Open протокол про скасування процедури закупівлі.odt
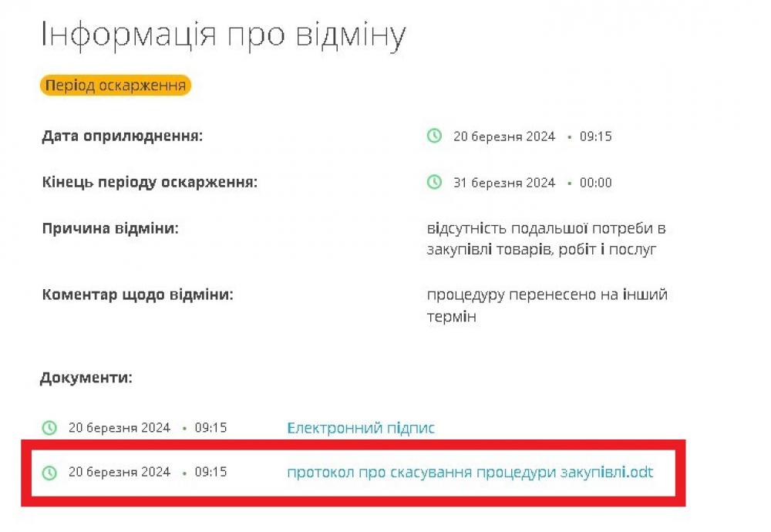The width and height of the screenshot is (771, 532). coord(470,472)
